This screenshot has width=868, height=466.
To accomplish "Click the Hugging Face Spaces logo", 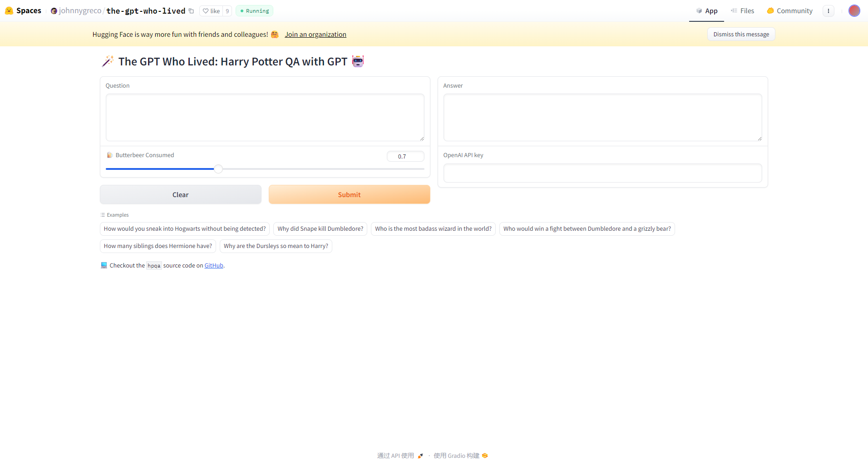I will tap(9, 11).
